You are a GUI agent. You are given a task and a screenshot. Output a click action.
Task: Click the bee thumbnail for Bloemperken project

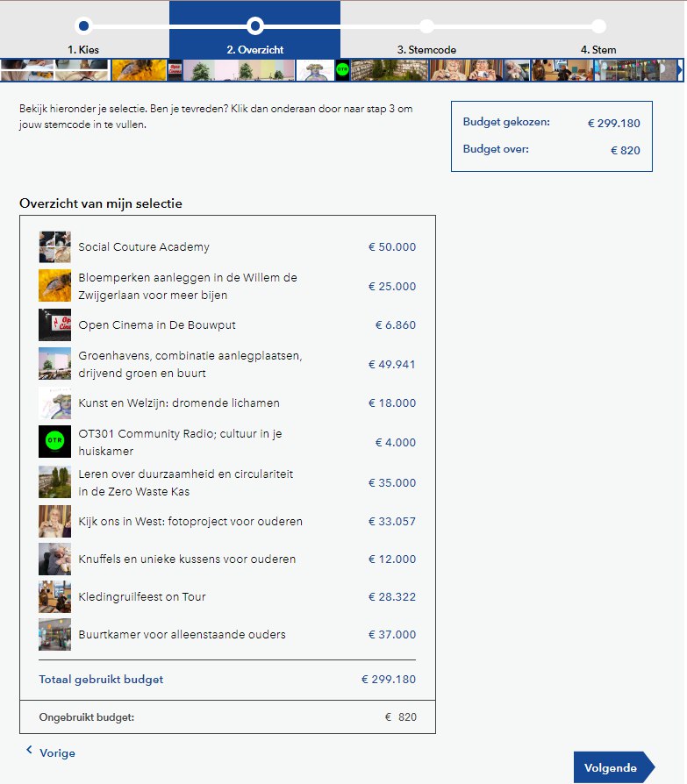click(x=54, y=286)
